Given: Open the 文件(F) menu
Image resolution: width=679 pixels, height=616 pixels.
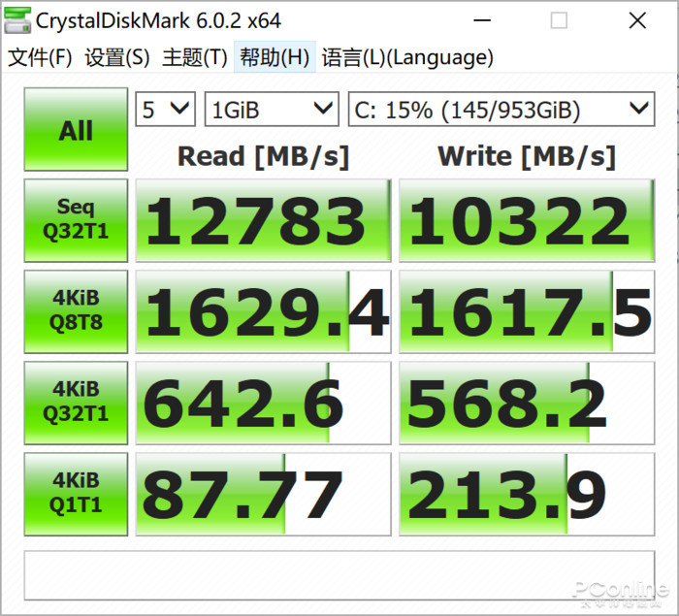Looking at the screenshot, I should (x=40, y=57).
